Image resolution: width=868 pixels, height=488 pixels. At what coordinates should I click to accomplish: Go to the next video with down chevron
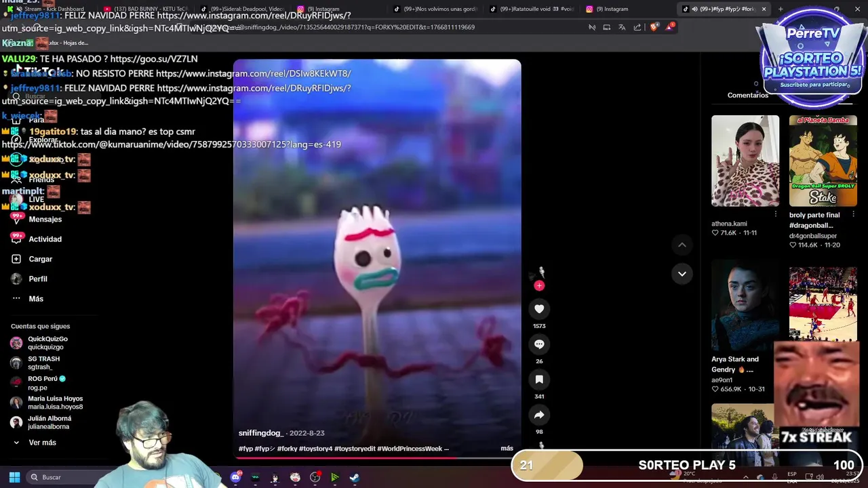click(x=682, y=274)
